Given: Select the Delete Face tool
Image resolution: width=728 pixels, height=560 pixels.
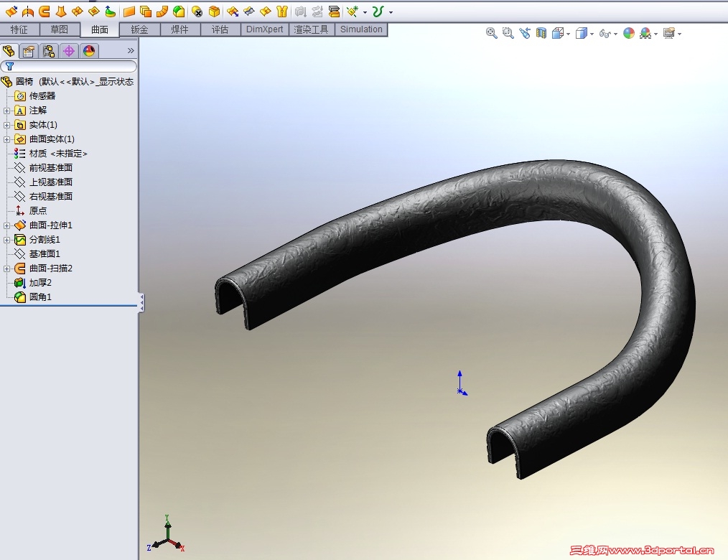Looking at the screenshot, I should point(197,11).
